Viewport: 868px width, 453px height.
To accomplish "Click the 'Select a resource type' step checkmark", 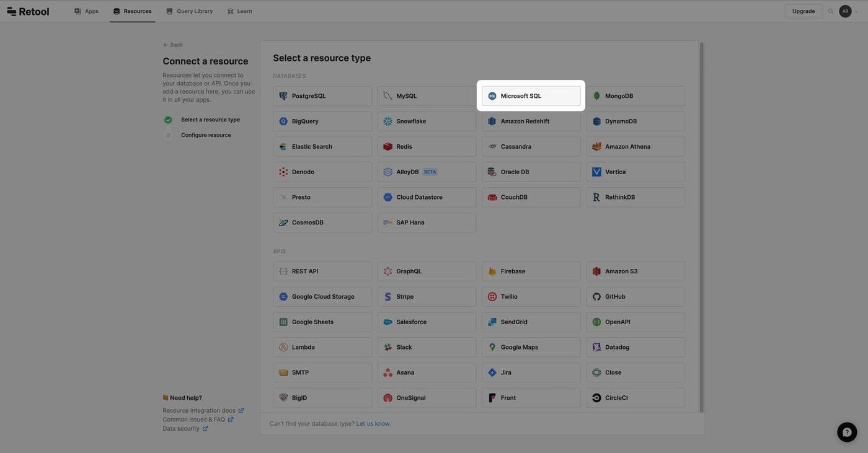I will coord(168,120).
